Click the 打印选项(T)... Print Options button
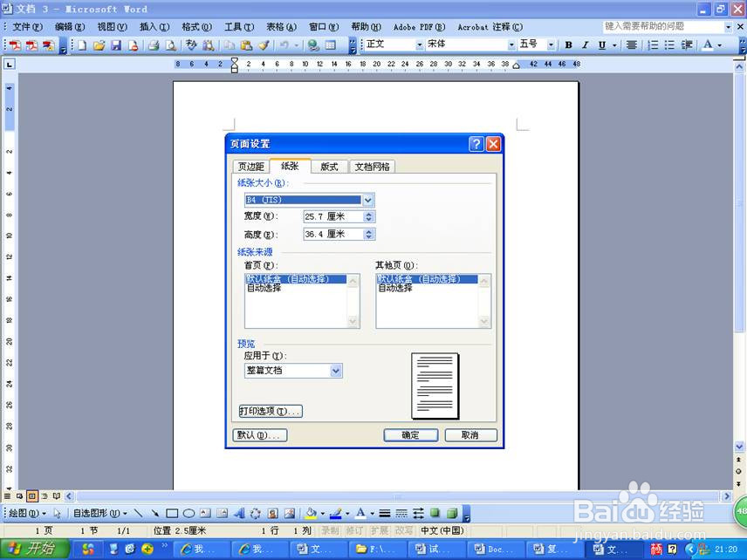This screenshot has height=560, width=747. 271,411
